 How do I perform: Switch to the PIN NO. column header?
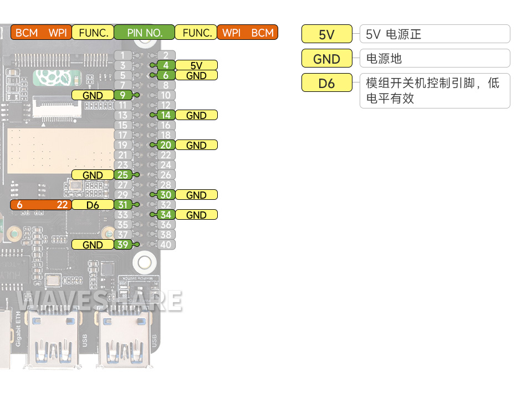[x=144, y=33]
